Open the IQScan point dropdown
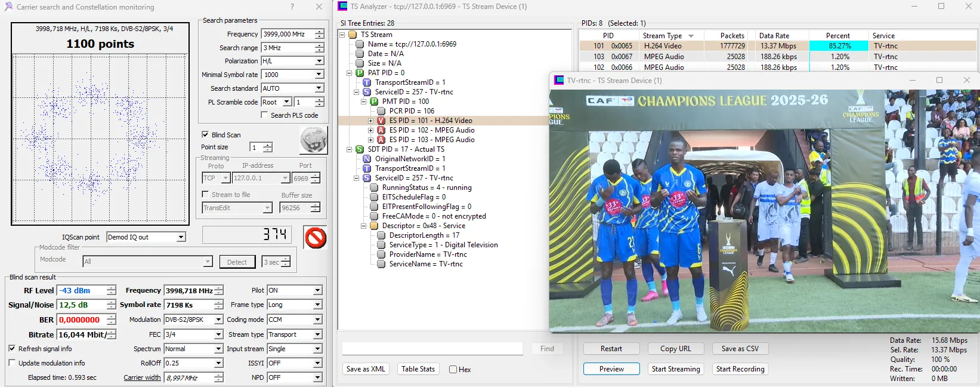Viewport: 980px width, 387px height. tap(181, 237)
